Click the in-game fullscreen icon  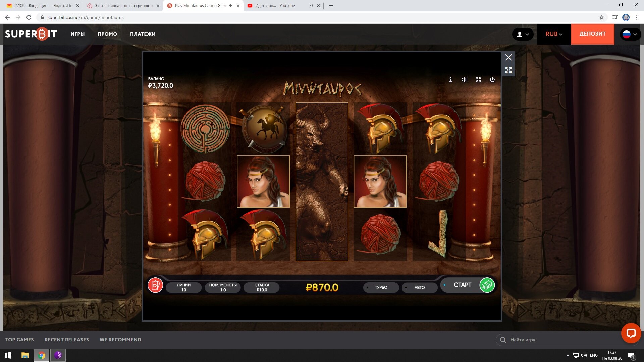[x=478, y=80]
